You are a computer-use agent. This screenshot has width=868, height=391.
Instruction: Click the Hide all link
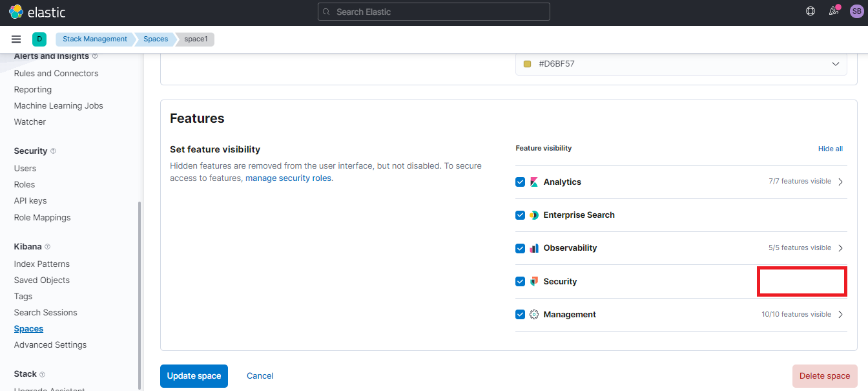(831, 149)
